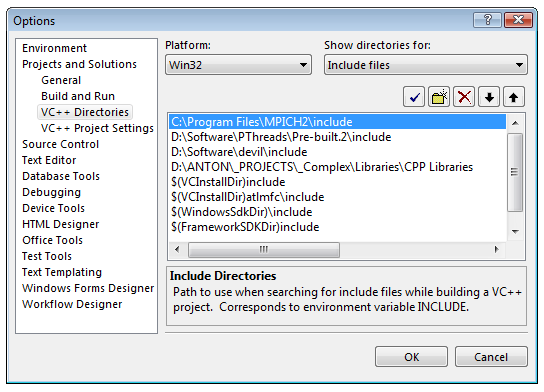Open Build and Run settings
Image resolution: width=544 pixels, height=392 pixels.
tap(78, 96)
